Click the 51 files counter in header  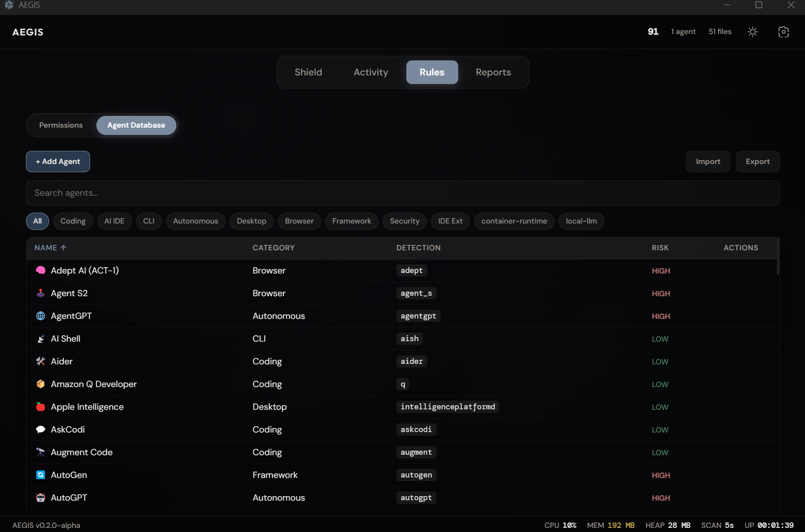point(720,32)
